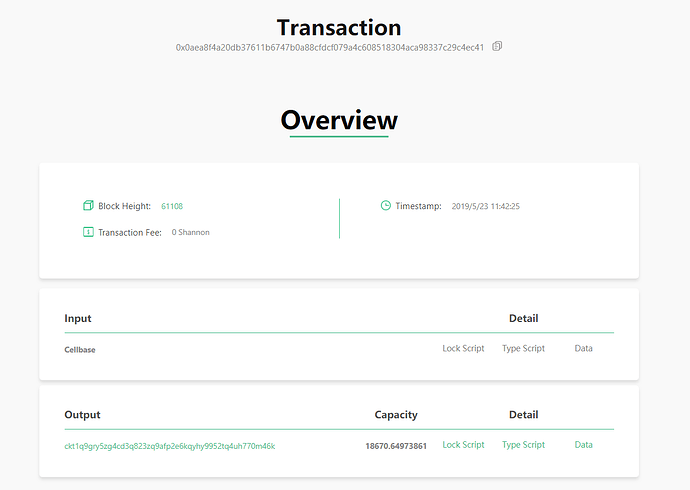Click the Timestamp clock icon

click(x=385, y=205)
